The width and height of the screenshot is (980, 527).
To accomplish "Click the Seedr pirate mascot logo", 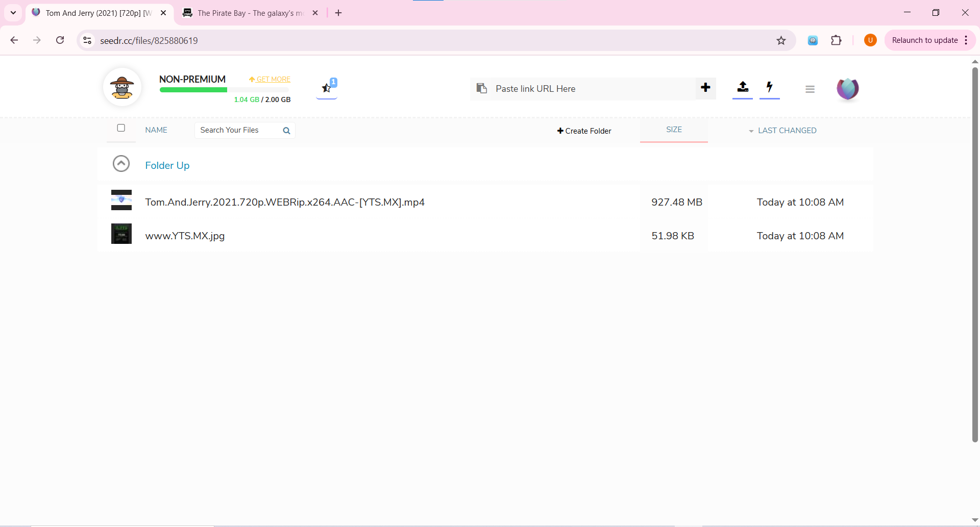I will click(x=122, y=87).
